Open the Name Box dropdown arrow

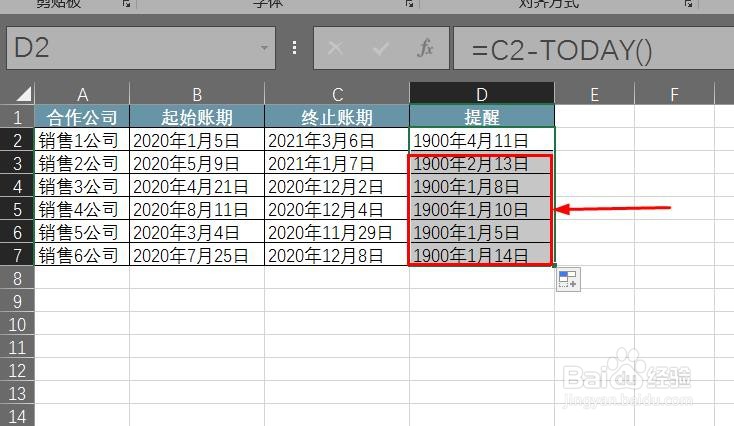[264, 48]
